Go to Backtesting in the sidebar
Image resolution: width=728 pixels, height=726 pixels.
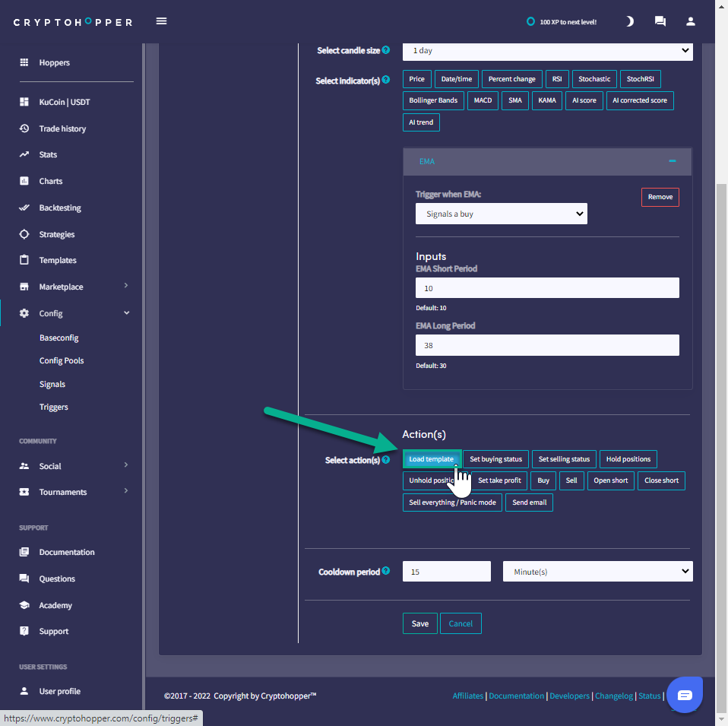tap(60, 208)
